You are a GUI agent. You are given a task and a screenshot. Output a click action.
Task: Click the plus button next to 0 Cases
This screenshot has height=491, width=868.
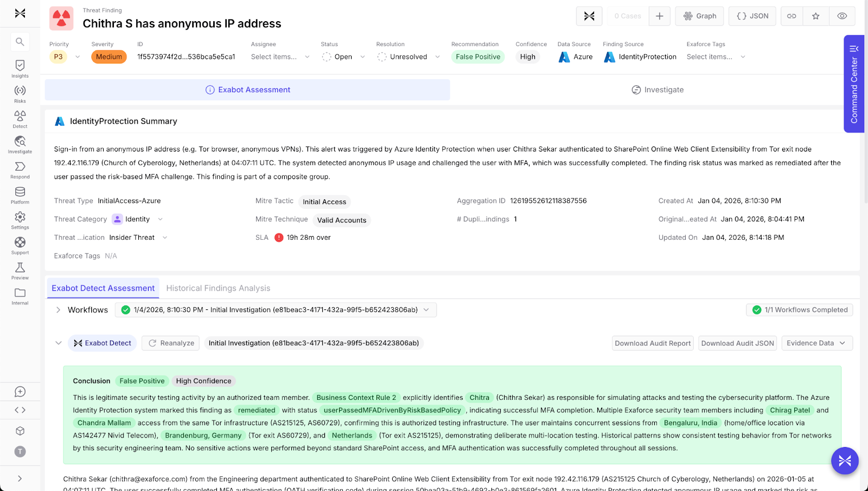pyautogui.click(x=659, y=16)
